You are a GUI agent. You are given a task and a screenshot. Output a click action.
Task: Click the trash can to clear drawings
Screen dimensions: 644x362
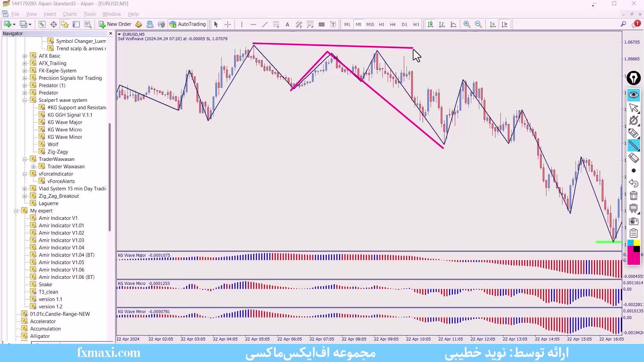pyautogui.click(x=633, y=195)
